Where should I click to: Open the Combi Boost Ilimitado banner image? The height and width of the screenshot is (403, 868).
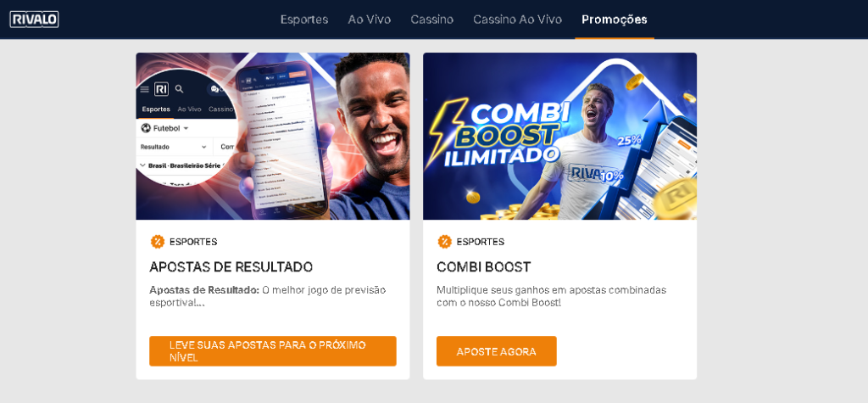[559, 137]
